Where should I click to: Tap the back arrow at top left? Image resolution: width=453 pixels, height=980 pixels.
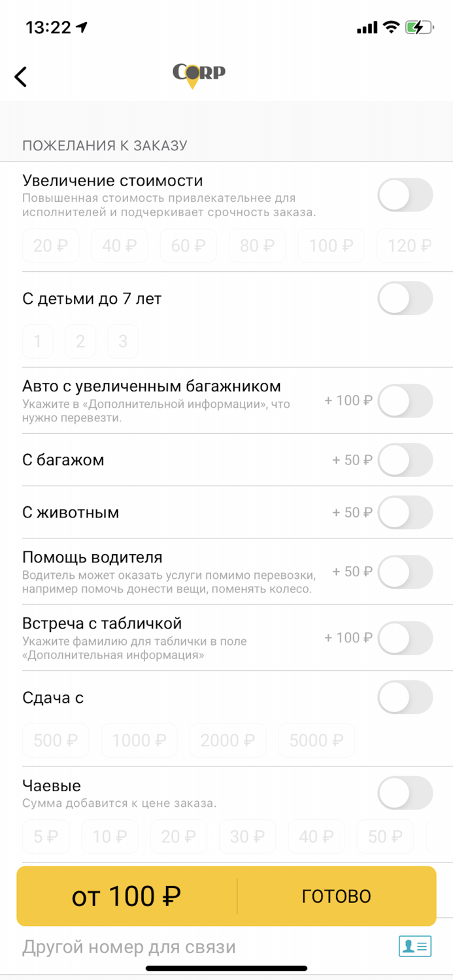pos(21,76)
